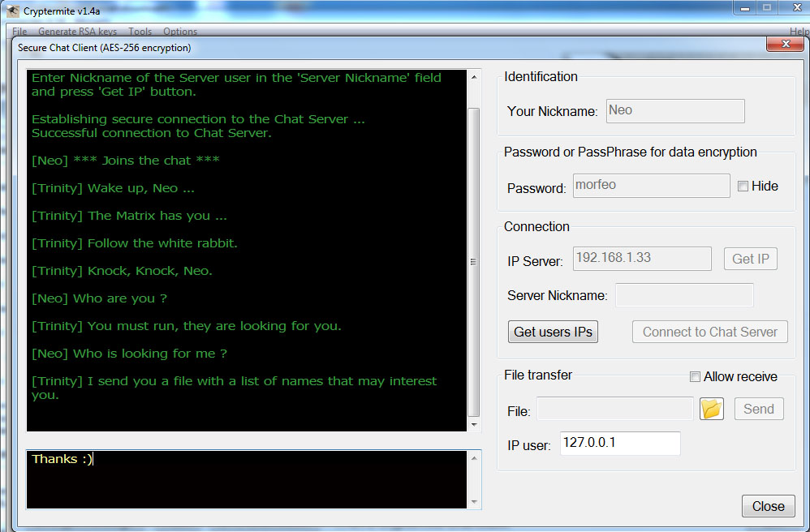Click the line '[Trinity] The Matrix has you ...'
The height and width of the screenshot is (532, 810).
coord(129,216)
